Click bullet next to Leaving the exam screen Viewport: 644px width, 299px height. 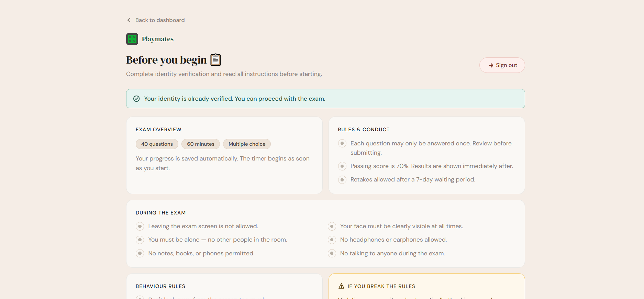tap(140, 226)
